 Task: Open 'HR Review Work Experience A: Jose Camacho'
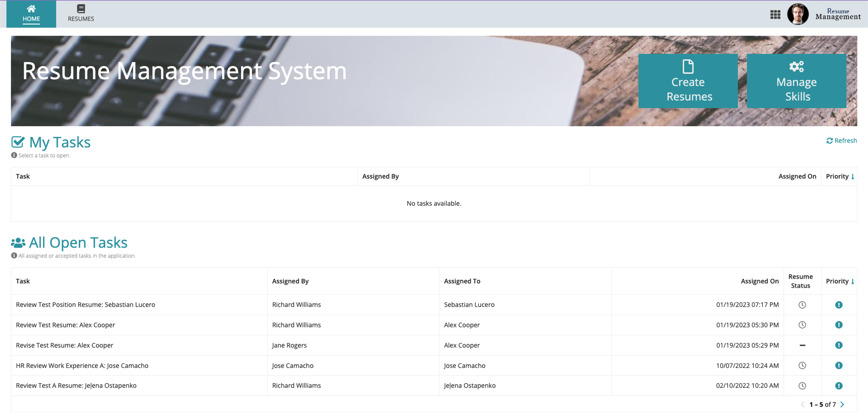click(x=82, y=366)
